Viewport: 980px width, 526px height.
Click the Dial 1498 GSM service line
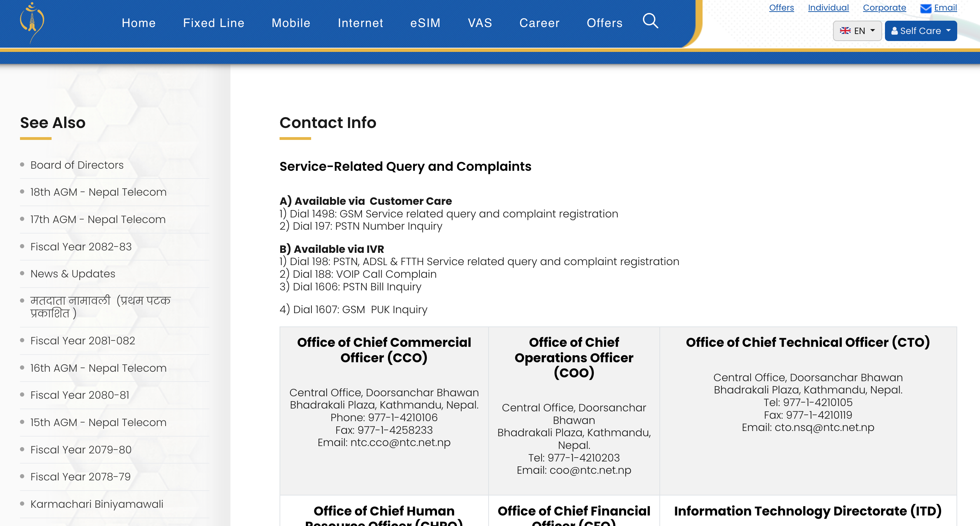[449, 214]
